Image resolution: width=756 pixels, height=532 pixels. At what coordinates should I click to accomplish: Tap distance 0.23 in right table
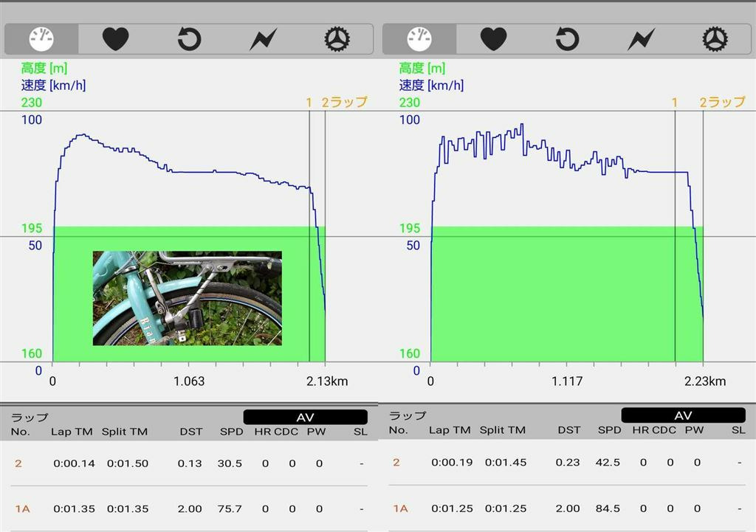(568, 462)
